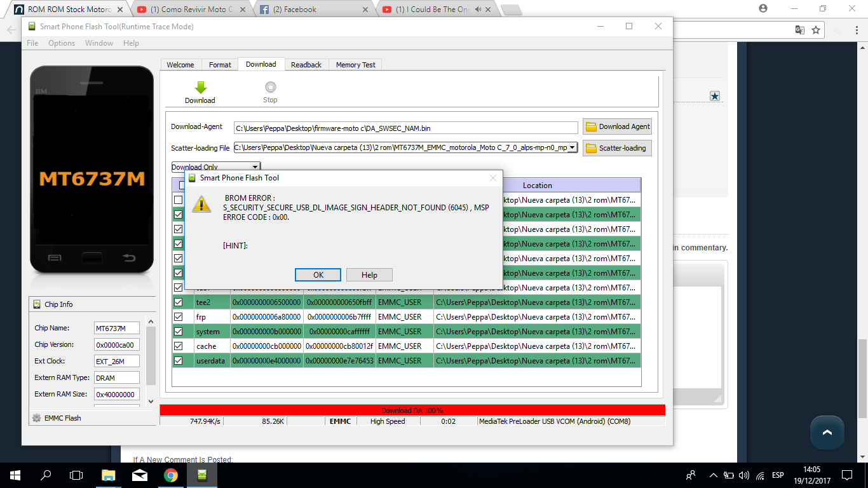The image size is (868, 488).
Task: Click the Windows taskbar search icon
Action: pyautogui.click(x=46, y=475)
